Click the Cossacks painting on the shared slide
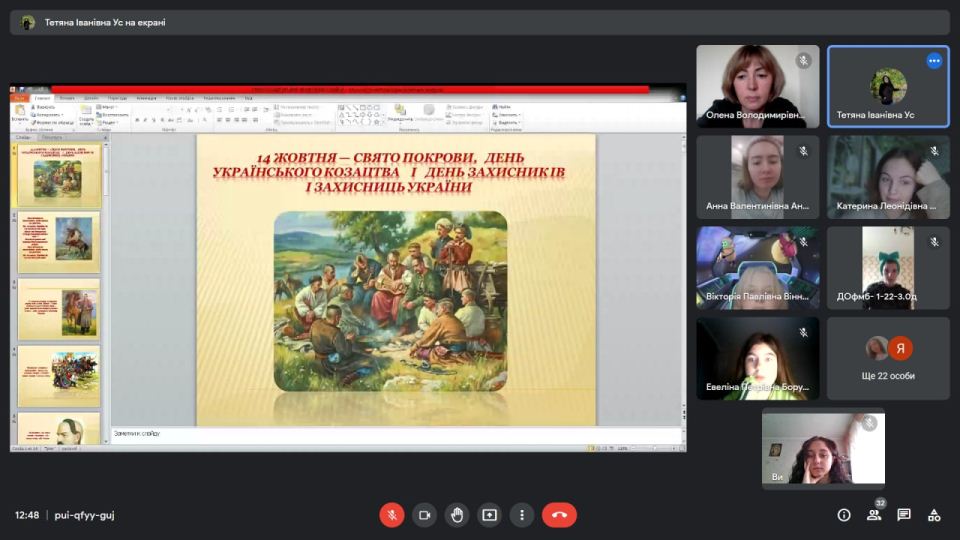 (391, 300)
